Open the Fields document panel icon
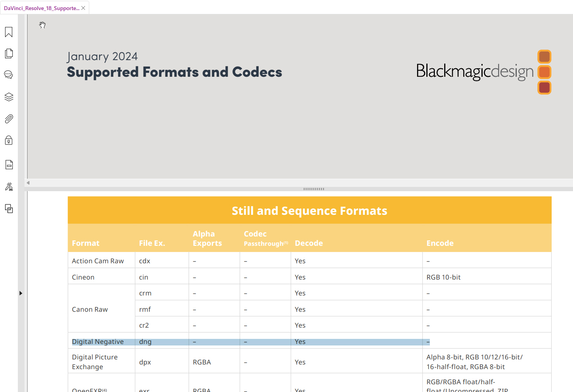The image size is (573, 392). (x=9, y=165)
